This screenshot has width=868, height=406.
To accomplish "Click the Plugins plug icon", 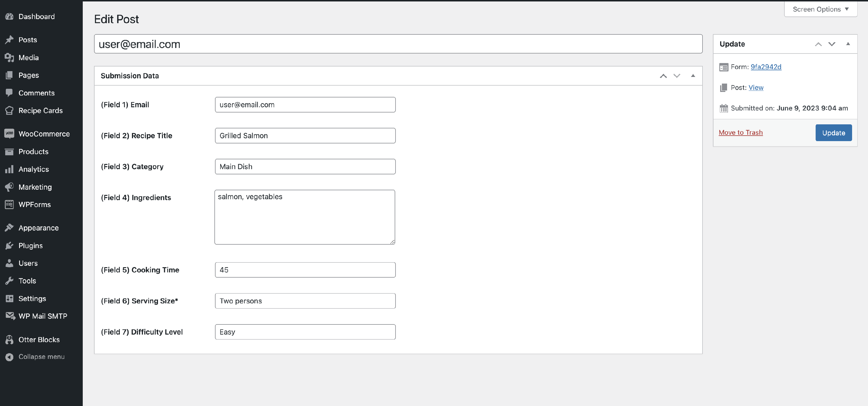I will pos(10,246).
